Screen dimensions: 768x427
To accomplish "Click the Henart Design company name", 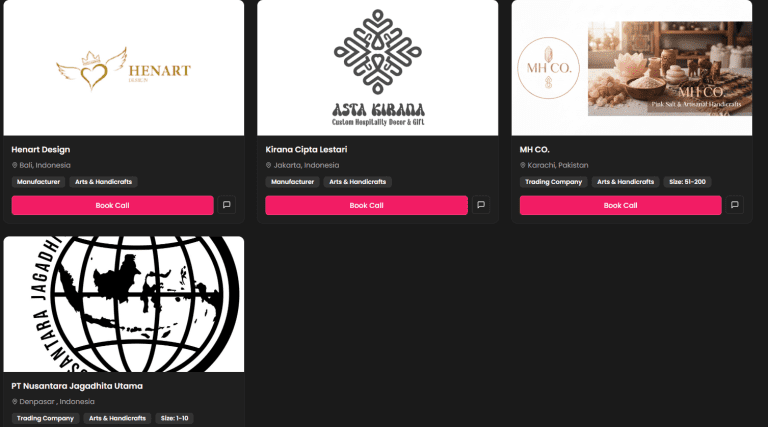I will tap(41, 149).
